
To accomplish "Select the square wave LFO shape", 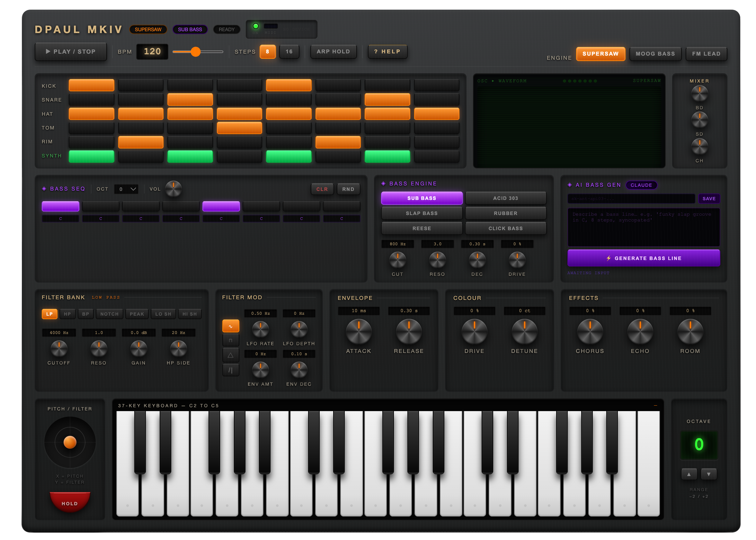I will click(231, 340).
